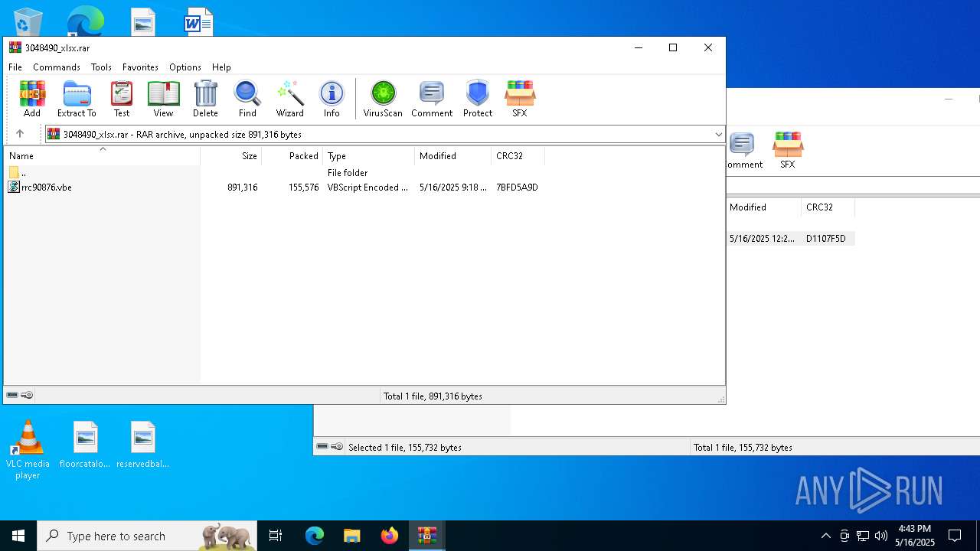Open the File menu
Image resolution: width=980 pixels, height=551 pixels.
[15, 67]
